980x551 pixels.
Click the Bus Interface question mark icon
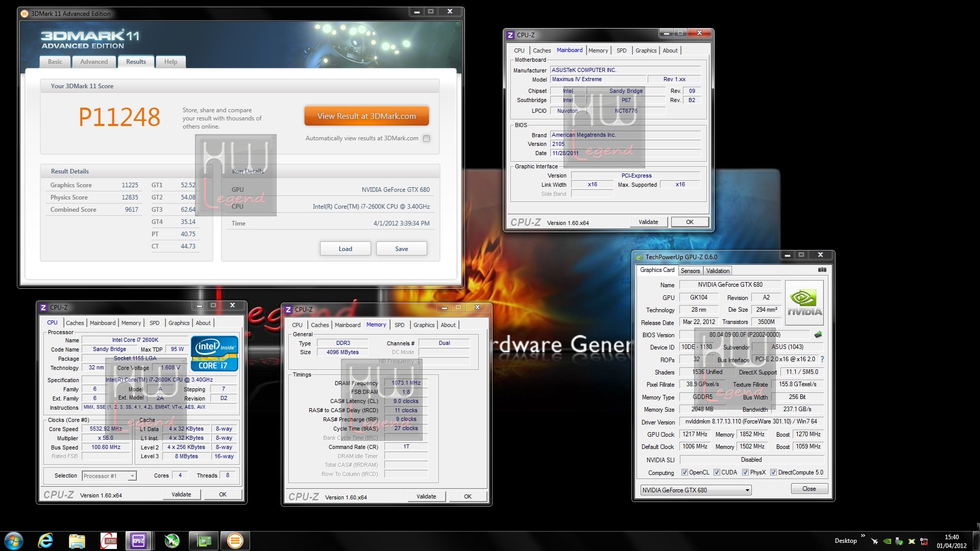822,359
